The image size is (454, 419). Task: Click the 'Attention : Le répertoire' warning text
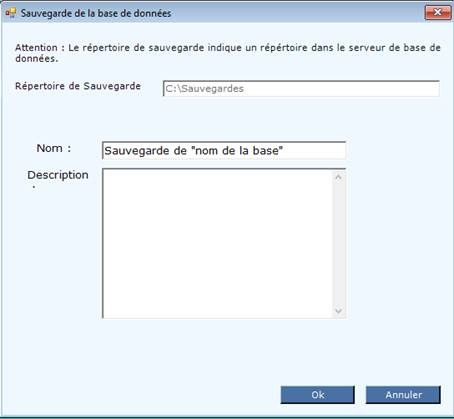(x=228, y=53)
